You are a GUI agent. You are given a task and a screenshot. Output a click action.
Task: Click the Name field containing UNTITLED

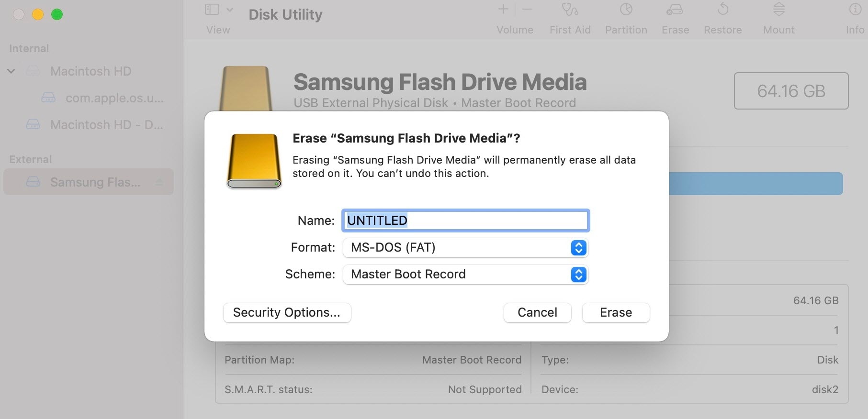pos(465,221)
